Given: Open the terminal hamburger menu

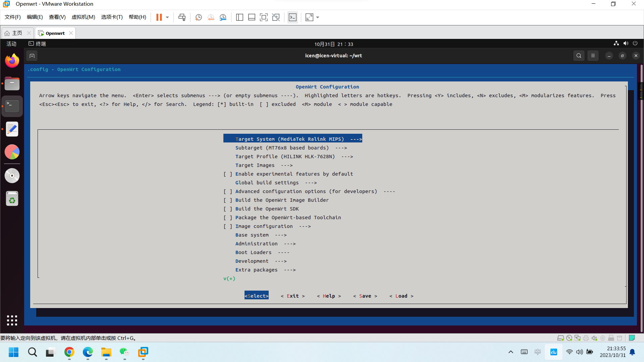Looking at the screenshot, I should 593,56.
